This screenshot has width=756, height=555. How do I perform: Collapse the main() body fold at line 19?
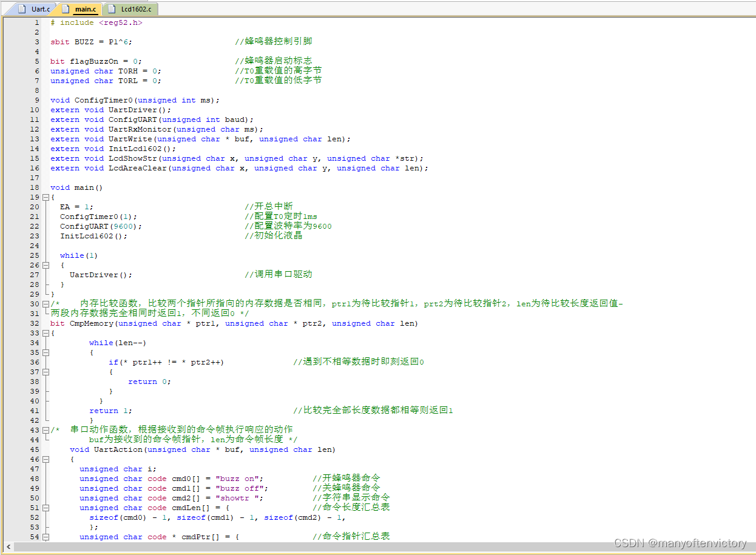point(45,197)
